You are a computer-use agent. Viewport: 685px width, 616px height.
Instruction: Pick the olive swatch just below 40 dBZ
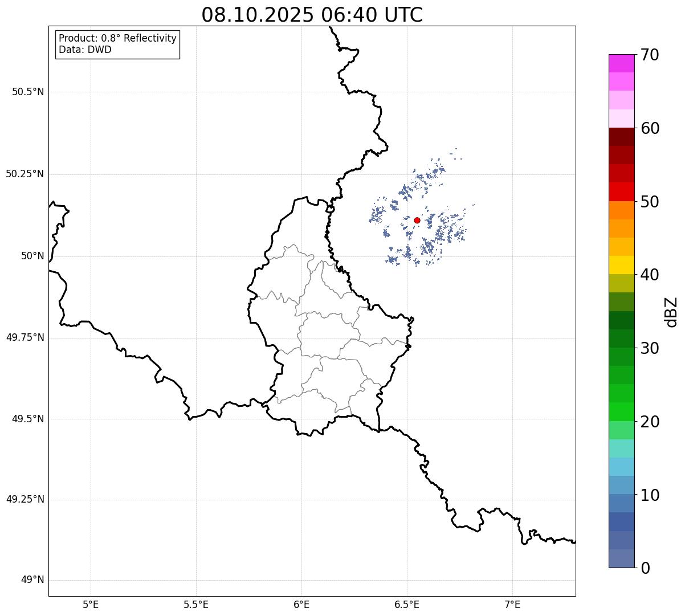coord(622,283)
